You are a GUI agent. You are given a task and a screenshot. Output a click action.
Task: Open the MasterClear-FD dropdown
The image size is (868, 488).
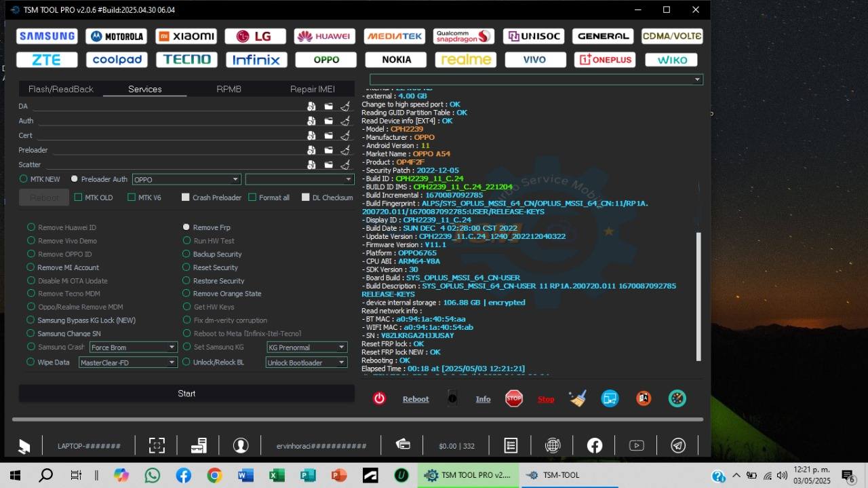click(x=128, y=362)
